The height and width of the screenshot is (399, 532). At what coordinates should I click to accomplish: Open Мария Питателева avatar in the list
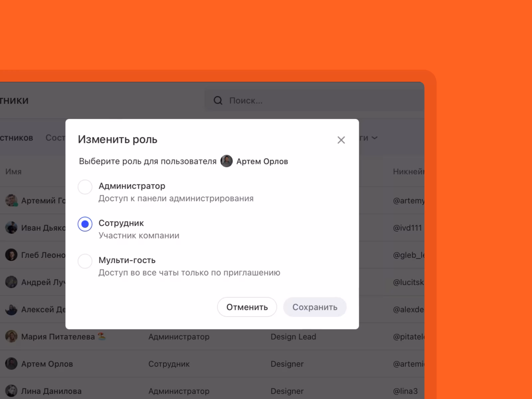[11, 336]
